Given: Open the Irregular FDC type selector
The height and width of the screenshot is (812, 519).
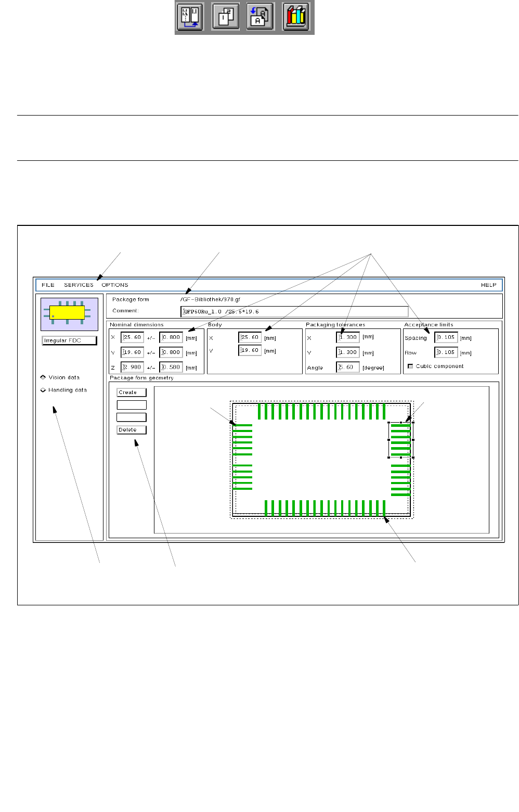Looking at the screenshot, I should pyautogui.click(x=70, y=340).
